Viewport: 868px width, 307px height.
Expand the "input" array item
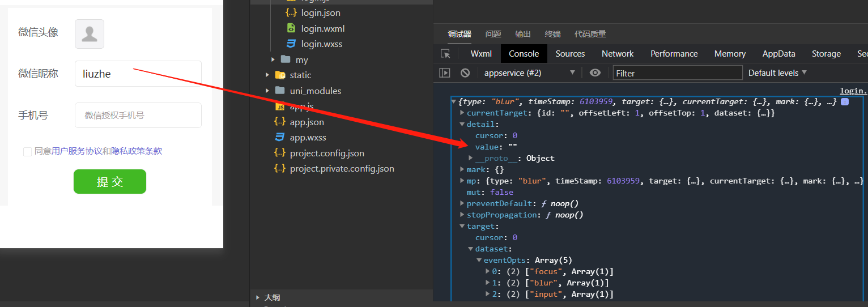pyautogui.click(x=488, y=295)
